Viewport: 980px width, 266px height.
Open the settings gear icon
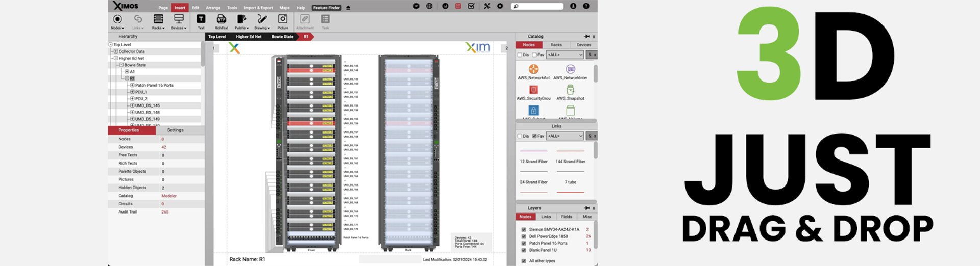(x=500, y=6)
